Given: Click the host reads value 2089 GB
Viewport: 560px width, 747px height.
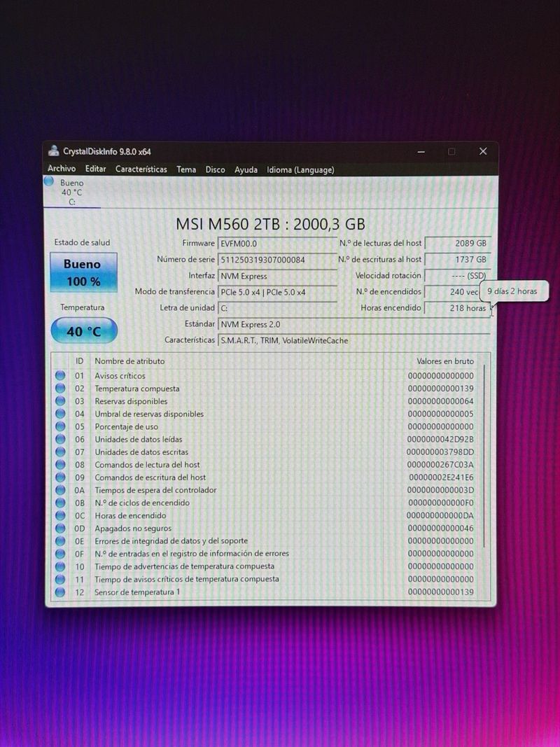Looking at the screenshot, I should click(458, 243).
